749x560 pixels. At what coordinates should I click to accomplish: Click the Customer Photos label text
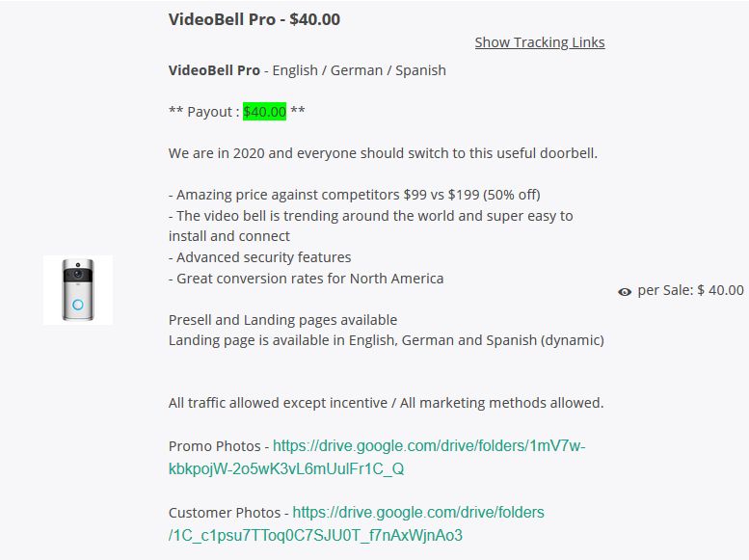(x=224, y=513)
